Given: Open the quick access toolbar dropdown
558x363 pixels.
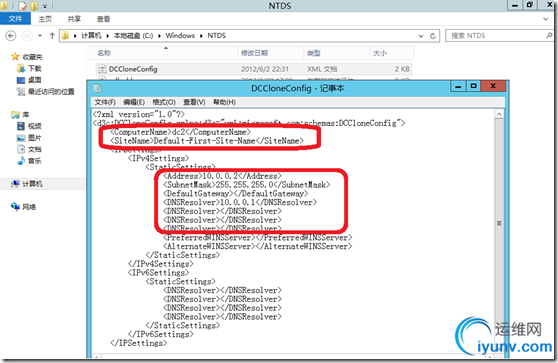Looking at the screenshot, I should tap(45, 6).
